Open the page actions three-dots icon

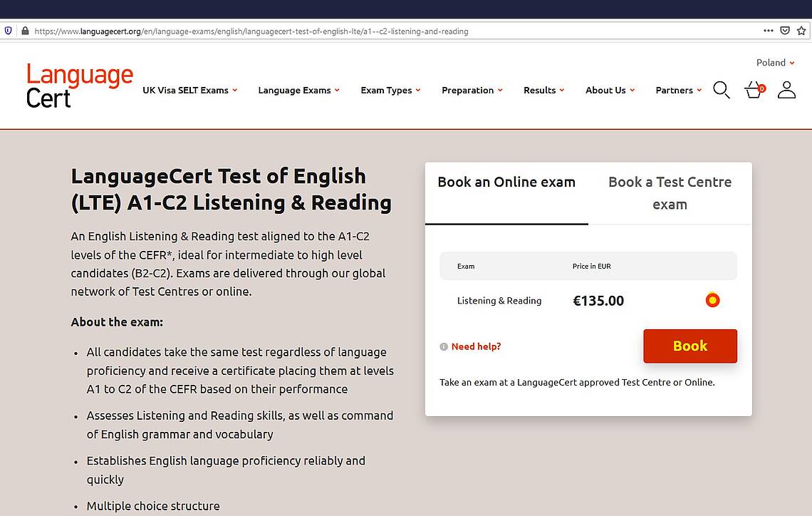(x=769, y=31)
